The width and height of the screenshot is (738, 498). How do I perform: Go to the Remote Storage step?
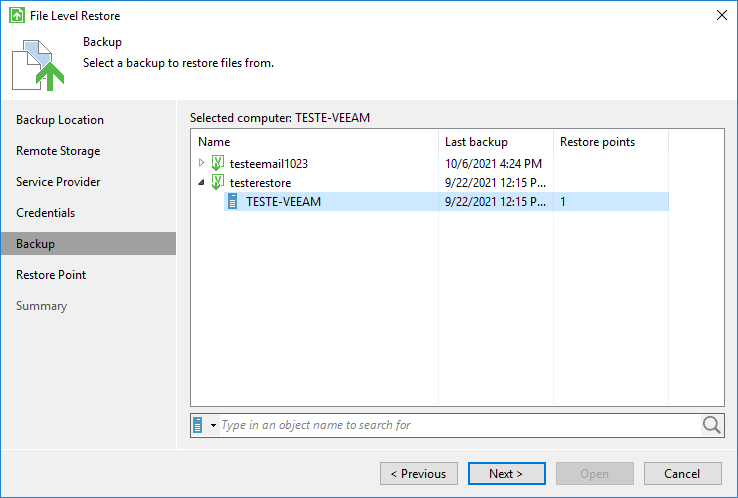(x=58, y=151)
